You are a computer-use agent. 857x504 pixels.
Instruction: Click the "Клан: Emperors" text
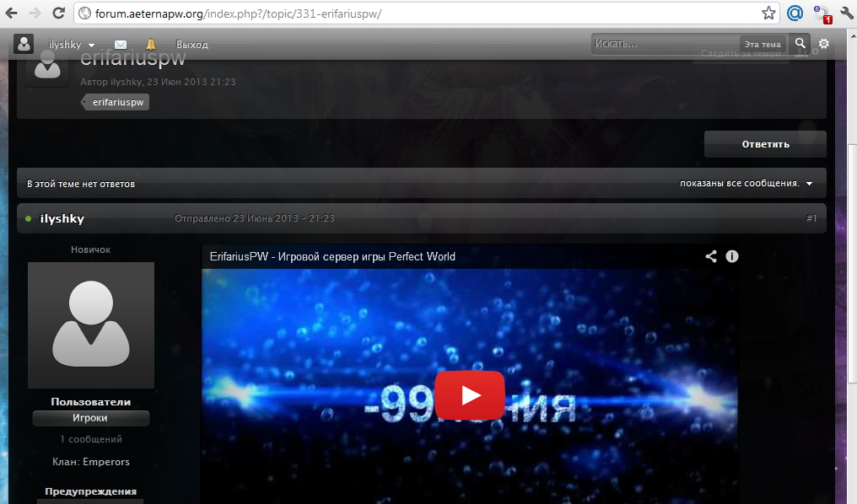91,462
